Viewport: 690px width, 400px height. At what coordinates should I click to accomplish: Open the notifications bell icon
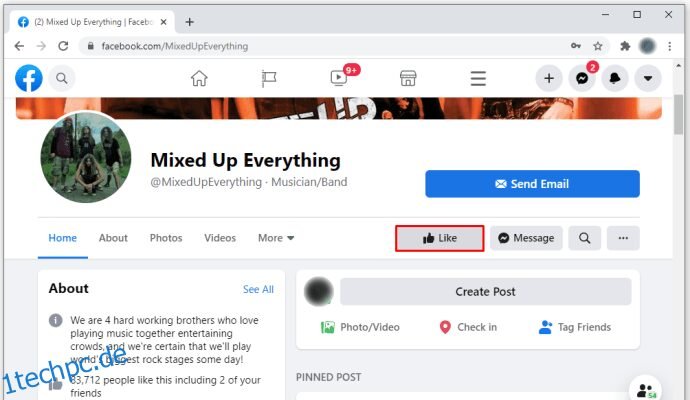[615, 78]
